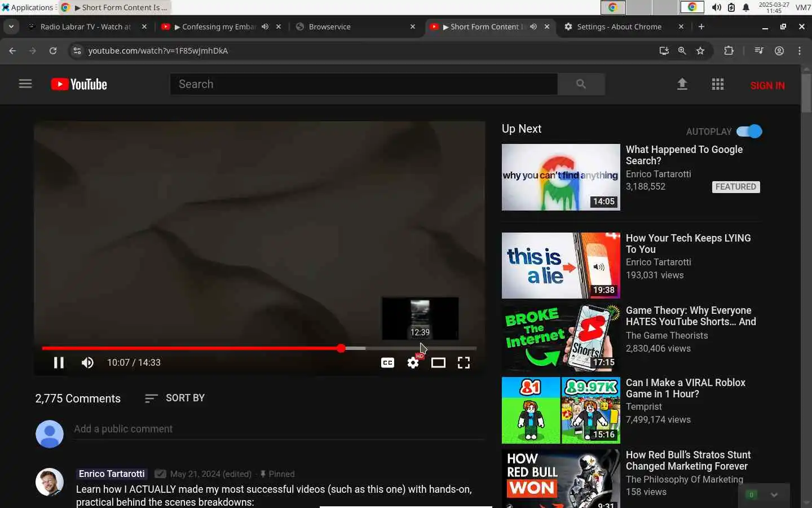This screenshot has height=508, width=812.
Task: Click the search magnifier button
Action: [581, 84]
